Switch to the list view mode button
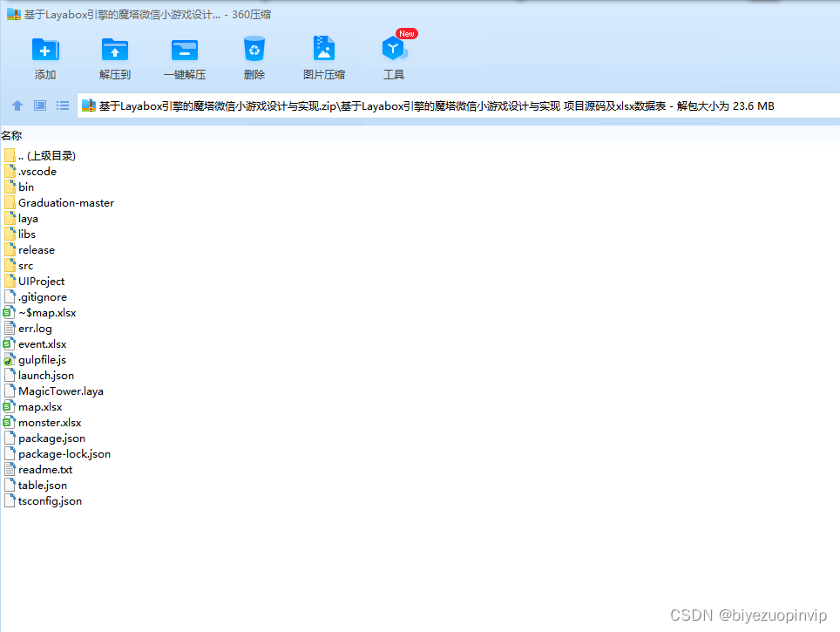This screenshot has height=632, width=840. tap(63, 105)
